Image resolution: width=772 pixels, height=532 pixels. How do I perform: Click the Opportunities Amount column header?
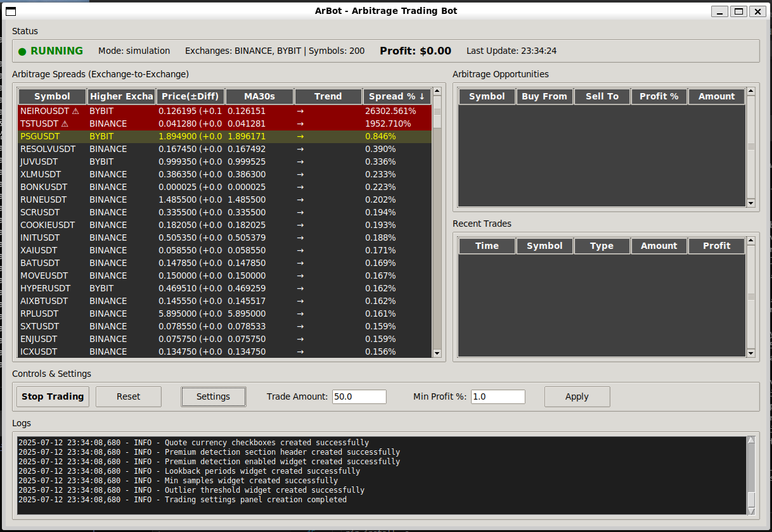coord(717,96)
